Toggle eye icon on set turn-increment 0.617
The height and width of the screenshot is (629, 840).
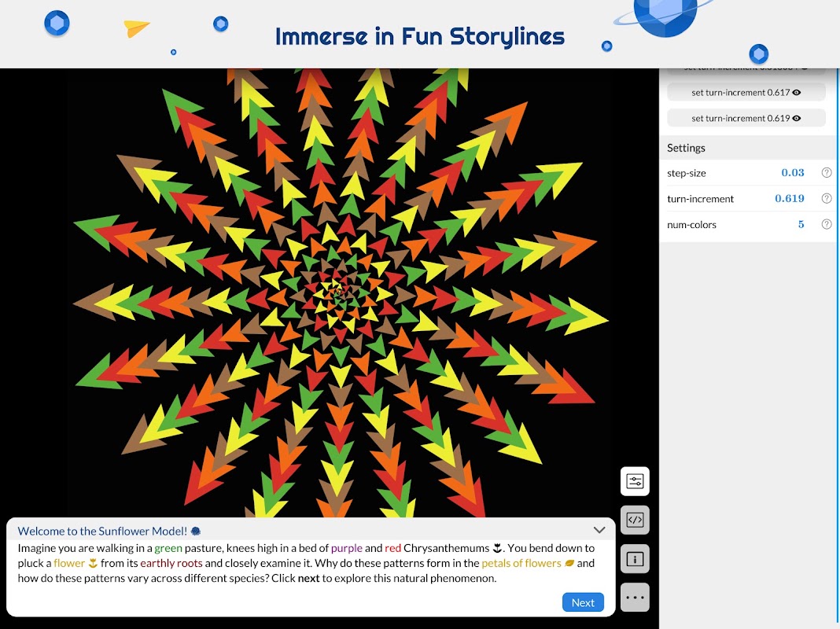pyautogui.click(x=797, y=92)
